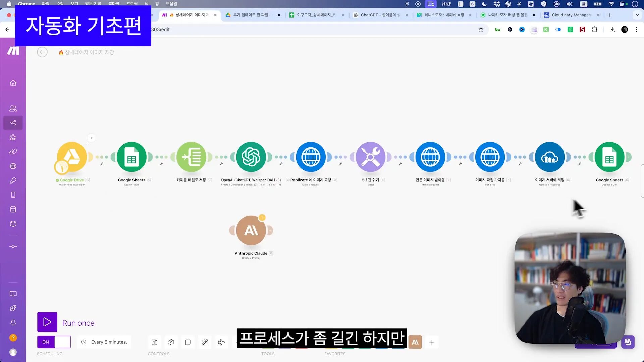
Task: Open Devices phone icon in sidebar
Action: pyautogui.click(x=13, y=195)
